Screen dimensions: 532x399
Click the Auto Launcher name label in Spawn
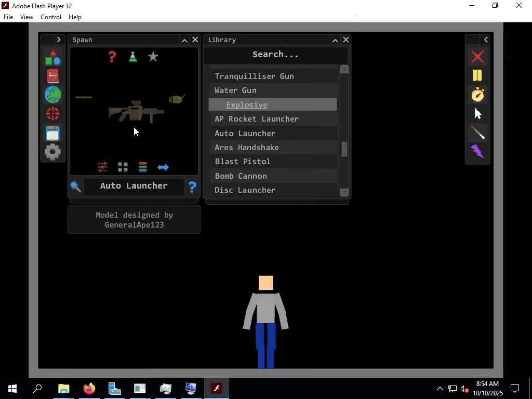pyautogui.click(x=134, y=186)
